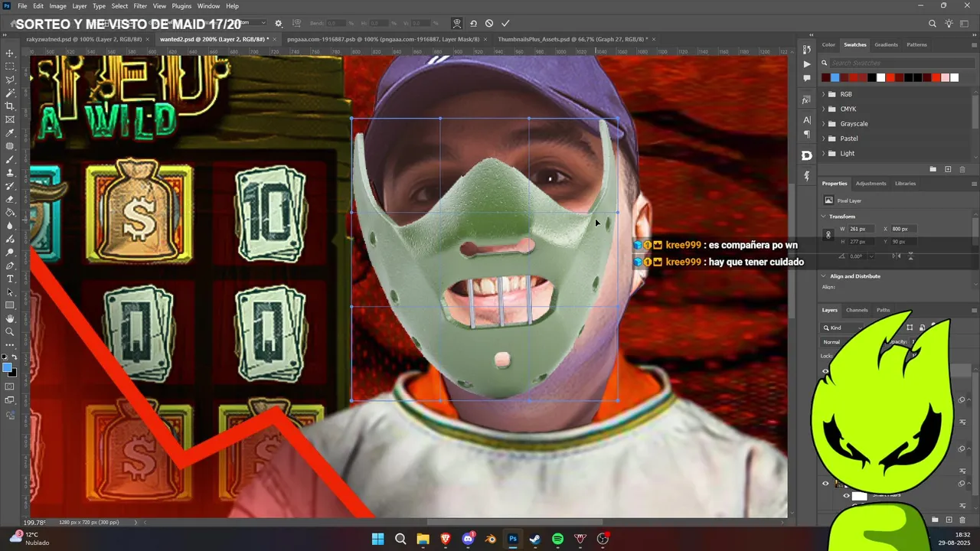
Task: Expand the Grayscale swatch folder
Action: pyautogui.click(x=824, y=124)
